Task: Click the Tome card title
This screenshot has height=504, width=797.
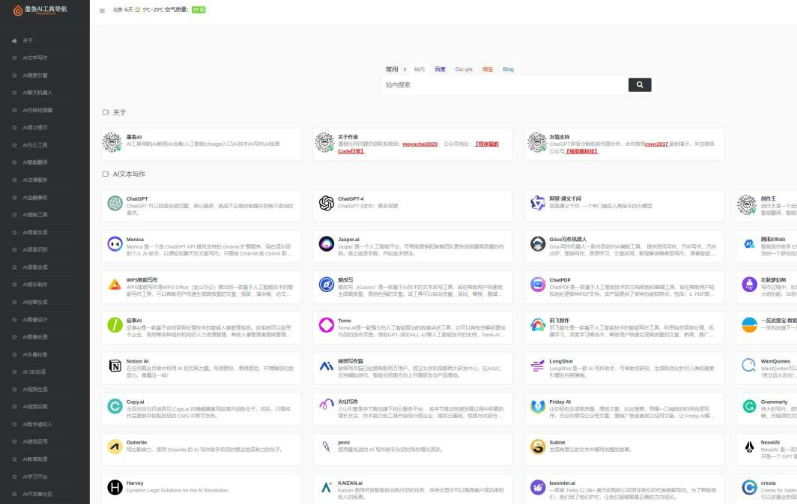Action: point(345,321)
